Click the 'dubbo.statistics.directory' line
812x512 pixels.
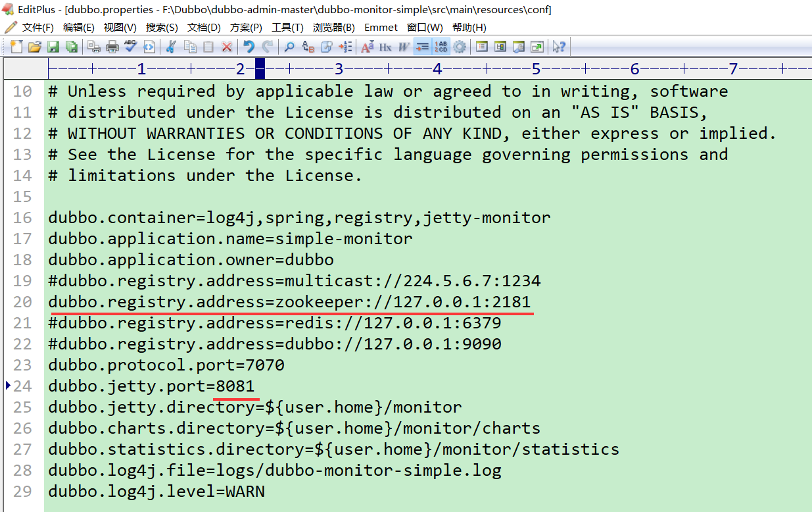[334, 449]
